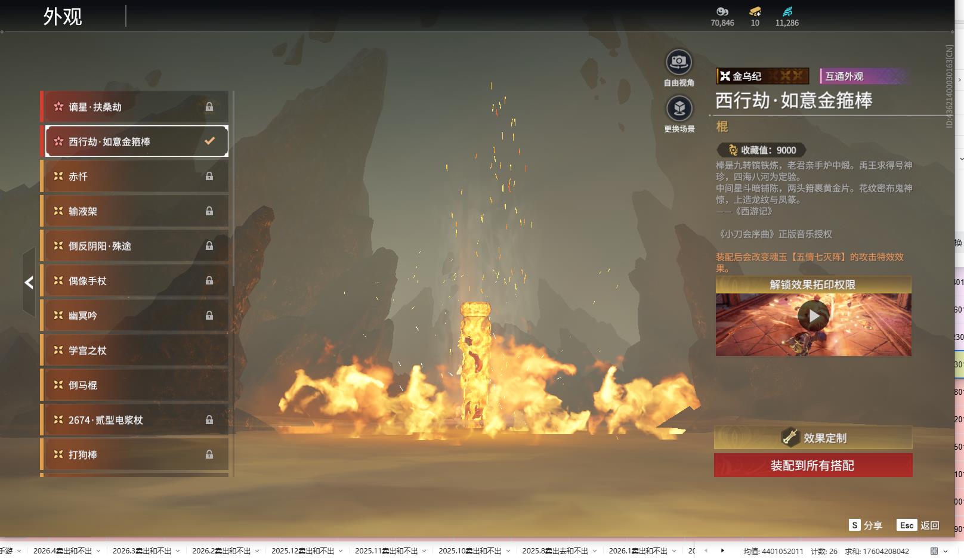Viewport: 964px width, 560px height.
Task: Click the gold coin currency icon
Action: [722, 11]
